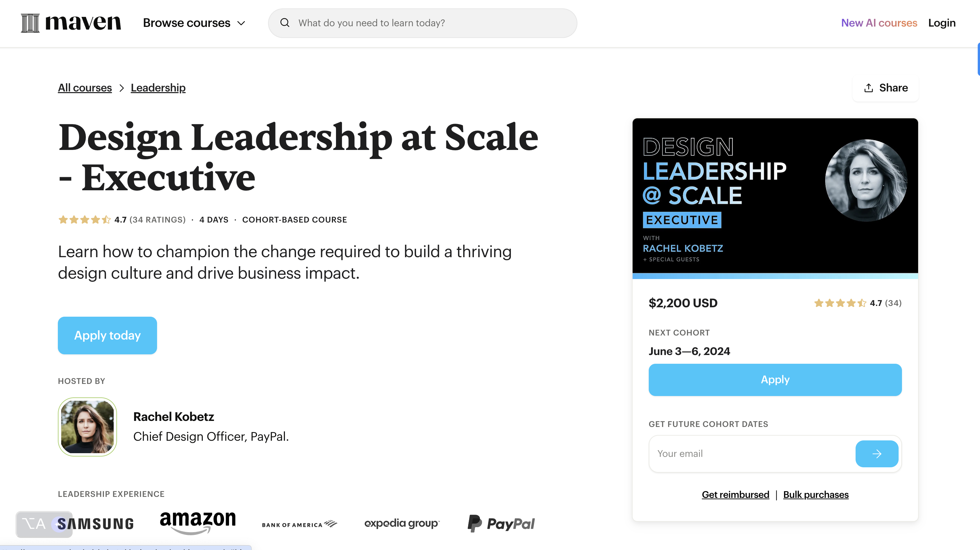The height and width of the screenshot is (550, 980).
Task: Click the Expedia Group logo
Action: [402, 523]
